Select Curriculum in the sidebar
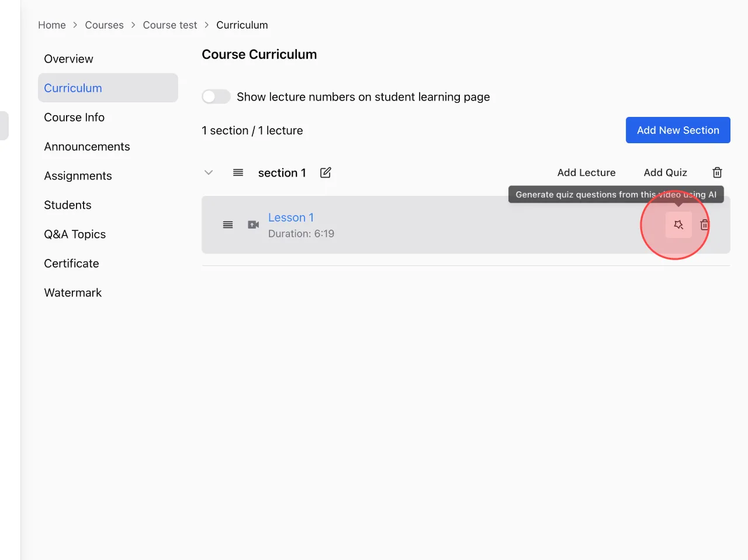 (108, 88)
